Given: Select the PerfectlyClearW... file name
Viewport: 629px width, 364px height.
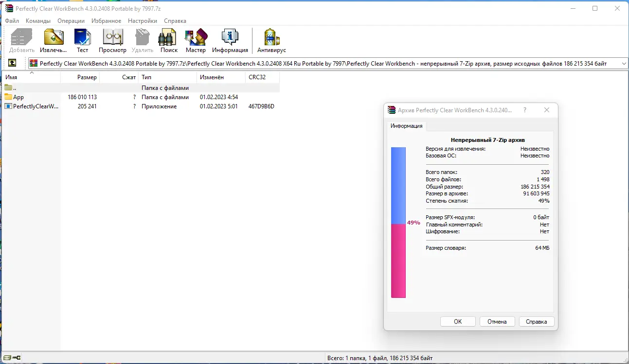Looking at the screenshot, I should (36, 106).
